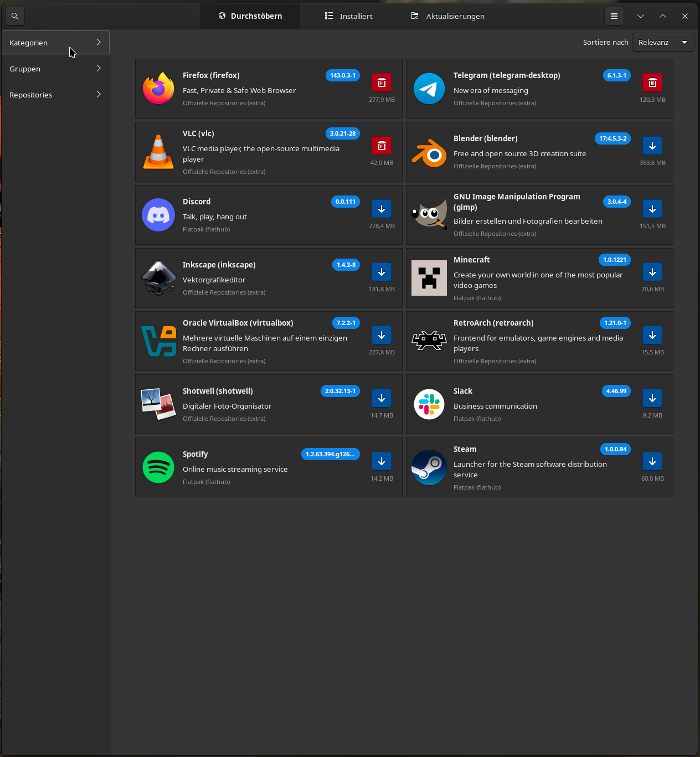Install Discord with its download arrow
Viewport: 700px width, 757px height.
382,209
